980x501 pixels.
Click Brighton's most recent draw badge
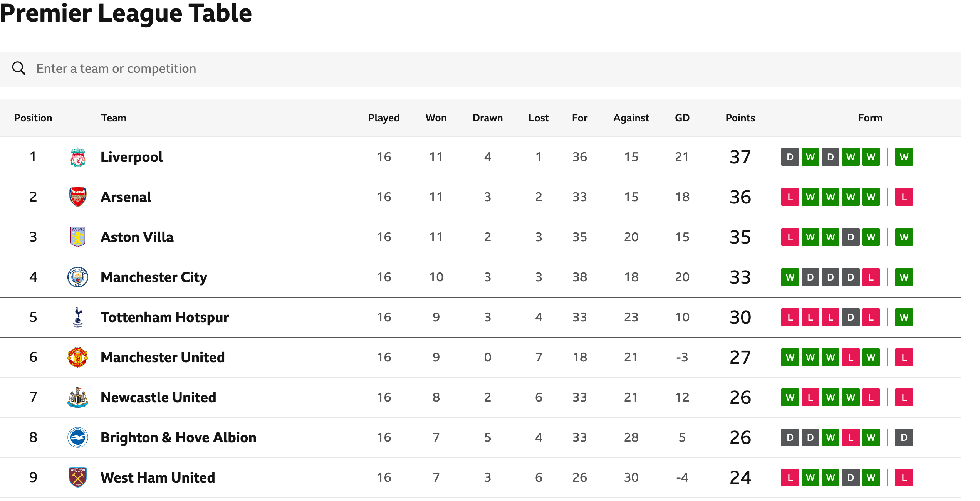pos(904,437)
